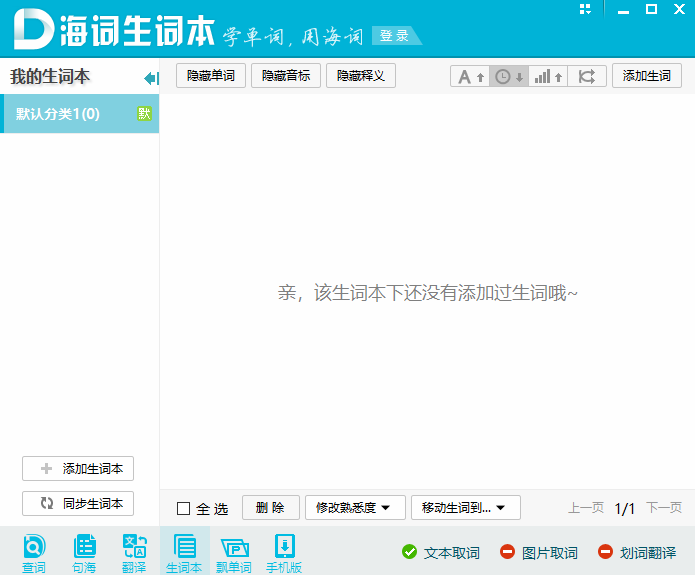Image resolution: width=695 pixels, height=575 pixels.
Task: Click the 添加生词本 button
Action: tap(78, 469)
